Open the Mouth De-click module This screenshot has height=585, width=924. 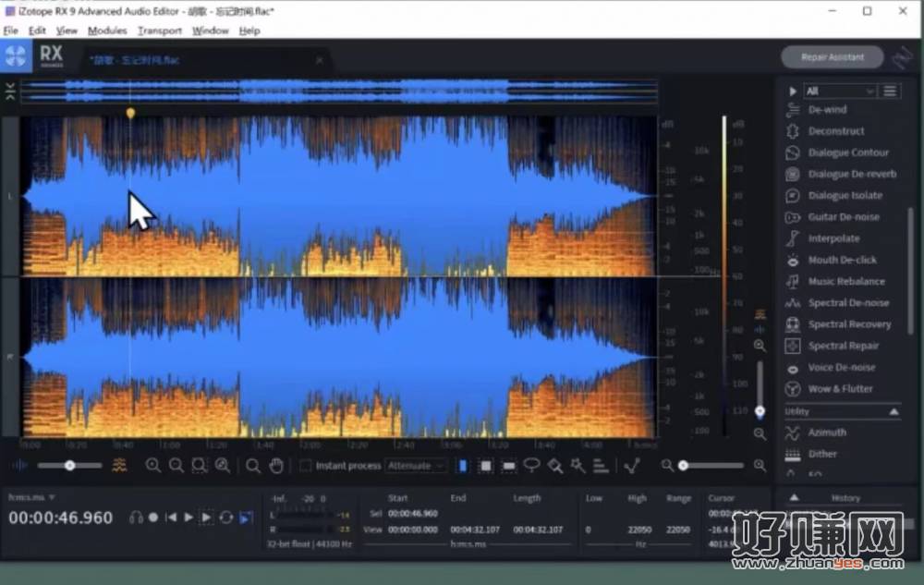[842, 261]
